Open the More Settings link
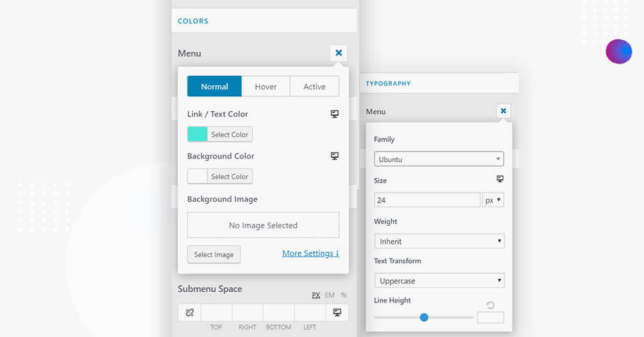 coord(311,253)
